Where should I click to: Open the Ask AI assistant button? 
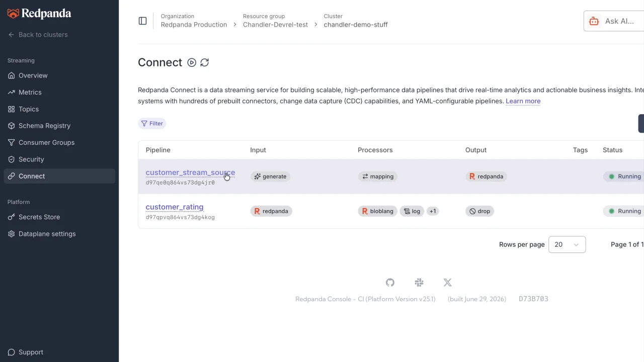coord(614,21)
